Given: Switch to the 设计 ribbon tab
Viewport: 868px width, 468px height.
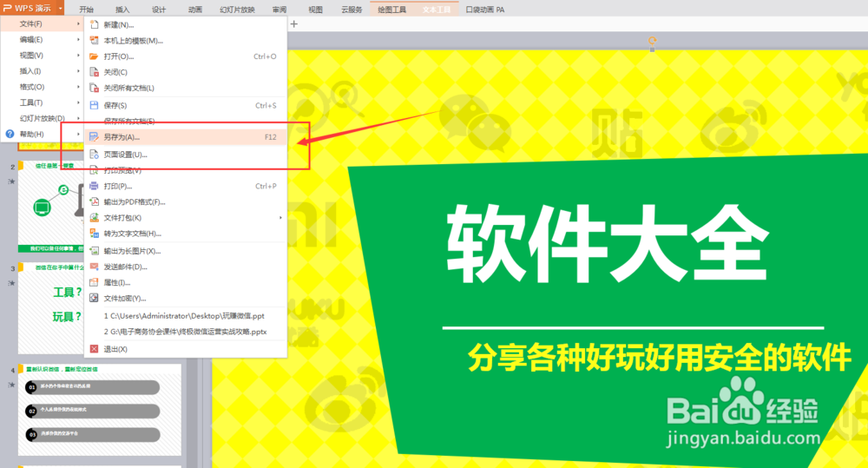Looking at the screenshot, I should 159,10.
